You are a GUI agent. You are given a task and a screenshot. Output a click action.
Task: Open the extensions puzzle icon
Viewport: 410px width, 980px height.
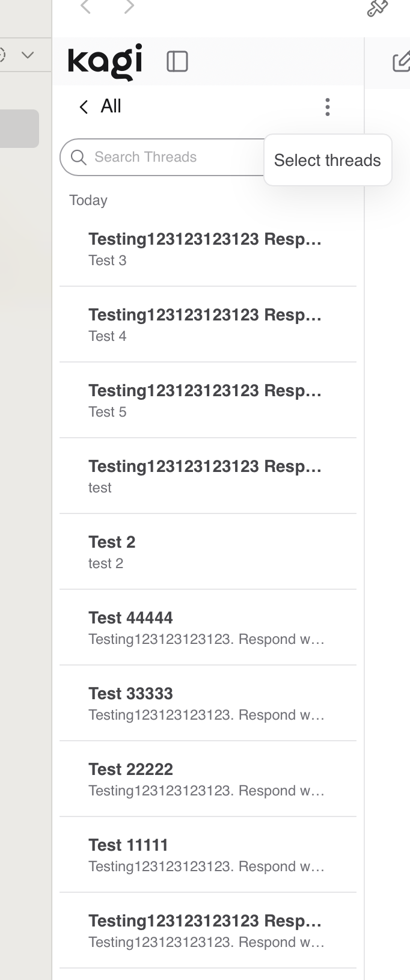pyautogui.click(x=377, y=8)
